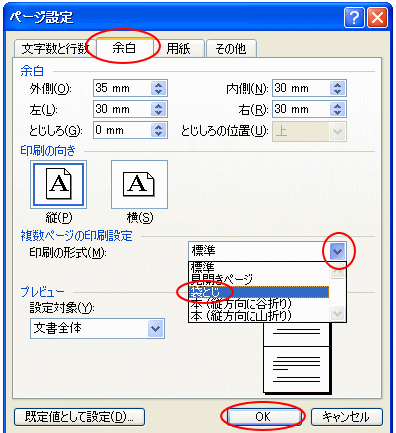Image resolution: width=396 pixels, height=433 pixels.
Task: Confirm with the OK button
Action: coord(263,417)
